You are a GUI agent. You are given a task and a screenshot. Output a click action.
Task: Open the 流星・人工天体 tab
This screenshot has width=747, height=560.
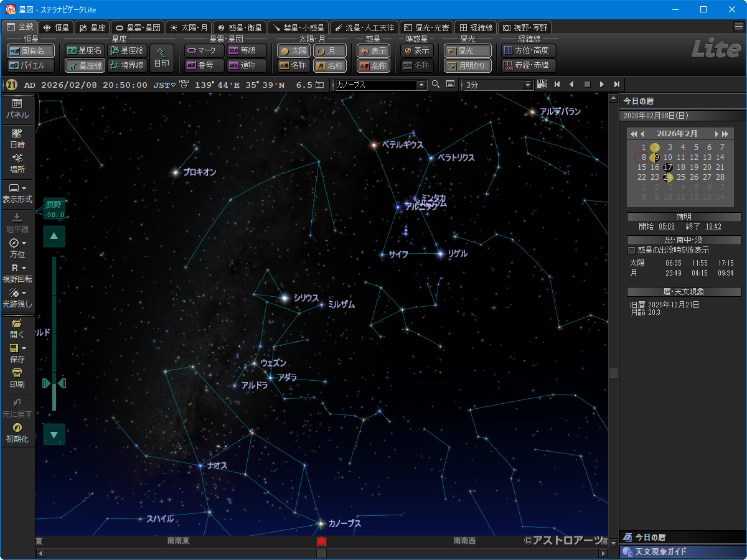pyautogui.click(x=364, y=27)
